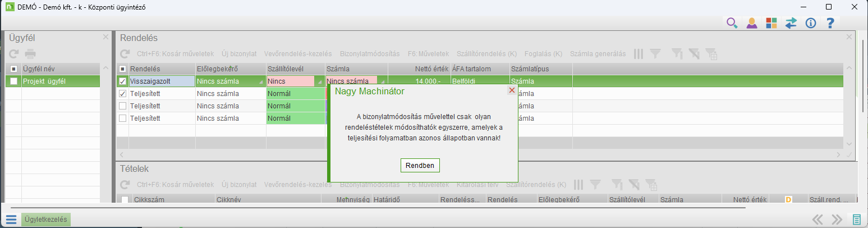868x228 pixels.
Task: Sort by the Nettó érték column in Rendelés
Action: (x=417, y=69)
